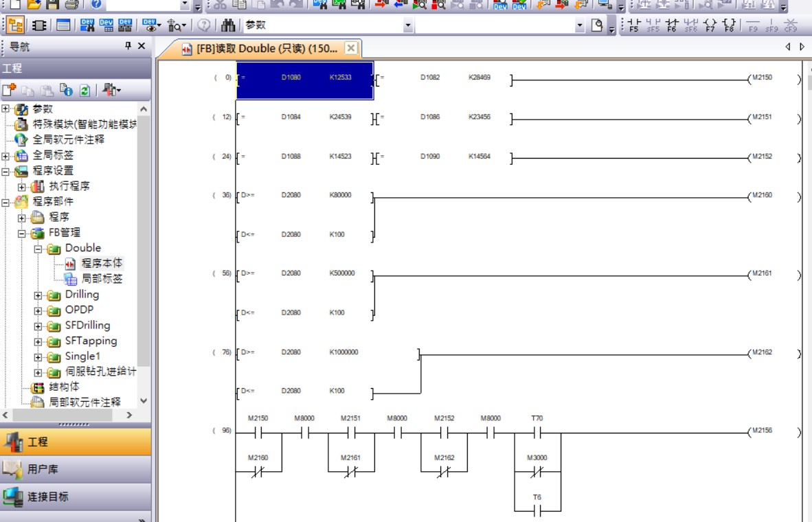This screenshot has width=812, height=522.
Task: Collapse the Double folder node
Action: pos(38,248)
